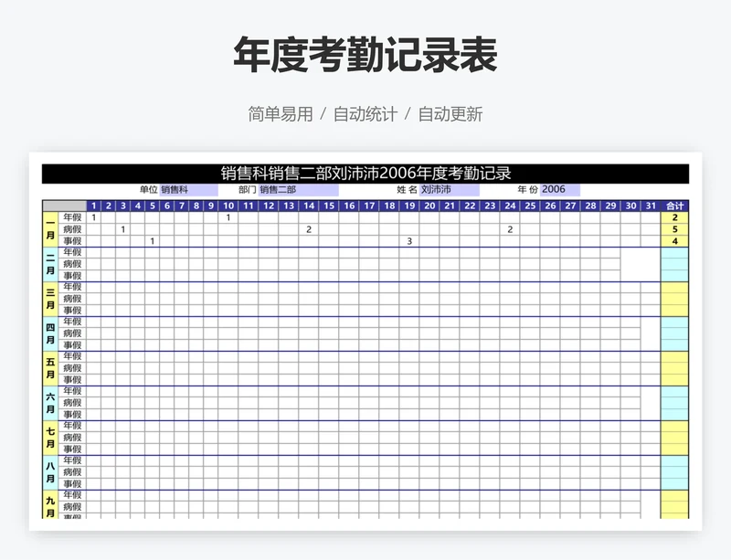731x560 pixels.
Task: Select the day 26 column header
Action: tap(550, 206)
